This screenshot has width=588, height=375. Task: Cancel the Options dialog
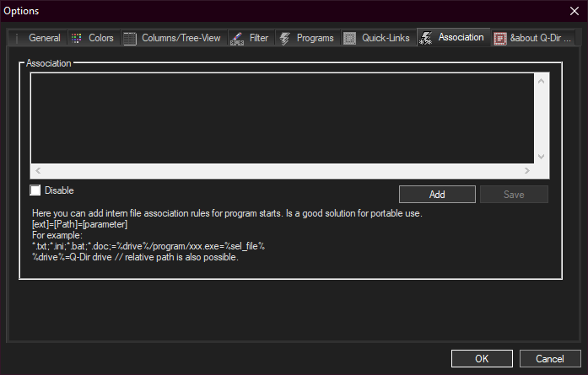(550, 358)
